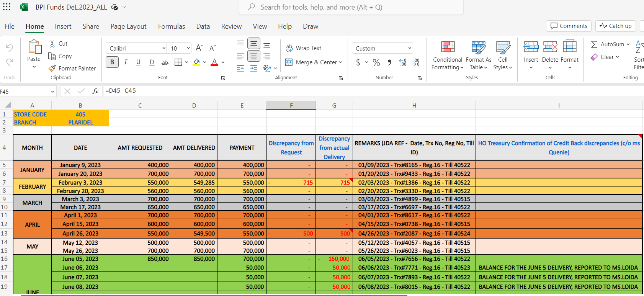Screen dimensions: 644x296
Task: Toggle Italic formatting
Action: pyautogui.click(x=126, y=62)
